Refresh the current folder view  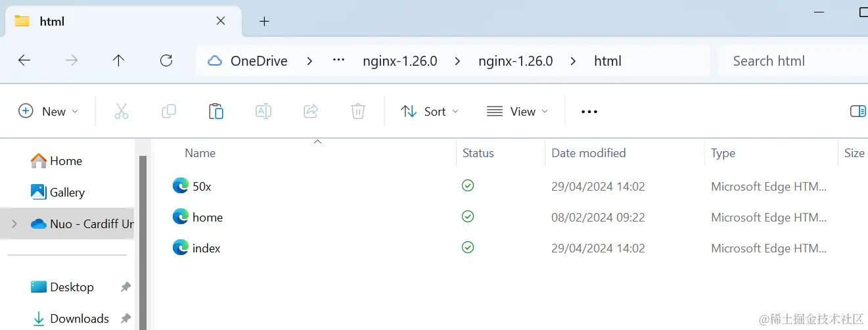point(166,60)
